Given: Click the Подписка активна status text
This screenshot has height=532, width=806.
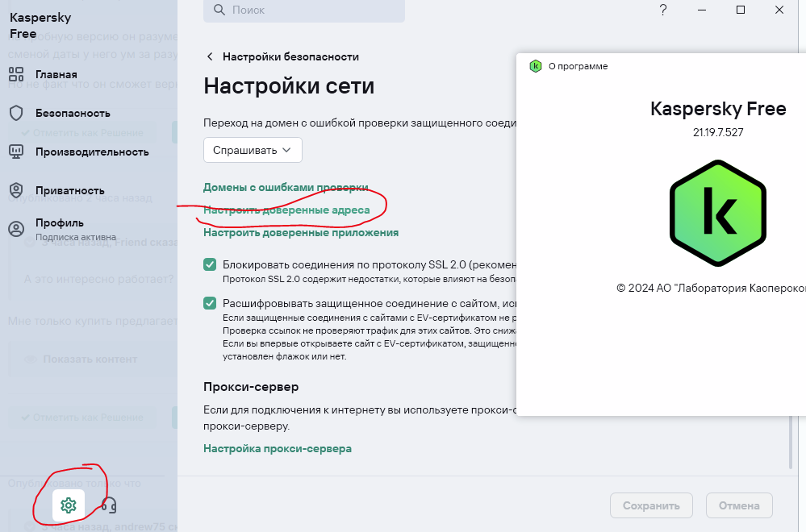Looking at the screenshot, I should (76, 237).
